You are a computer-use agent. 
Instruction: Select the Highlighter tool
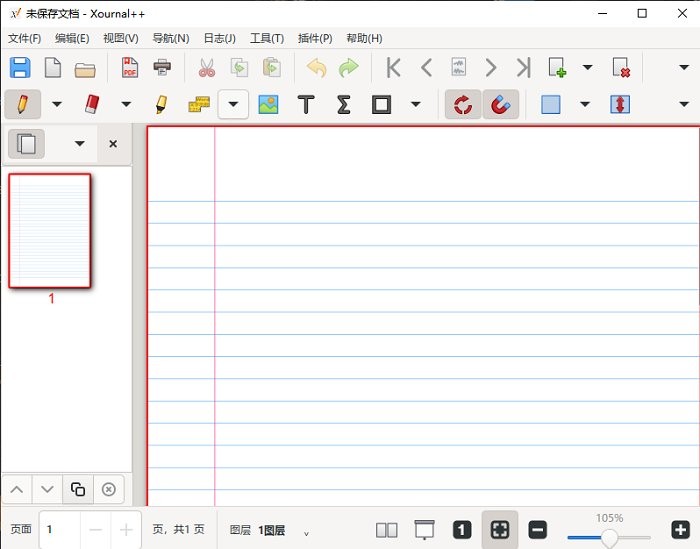pos(160,104)
